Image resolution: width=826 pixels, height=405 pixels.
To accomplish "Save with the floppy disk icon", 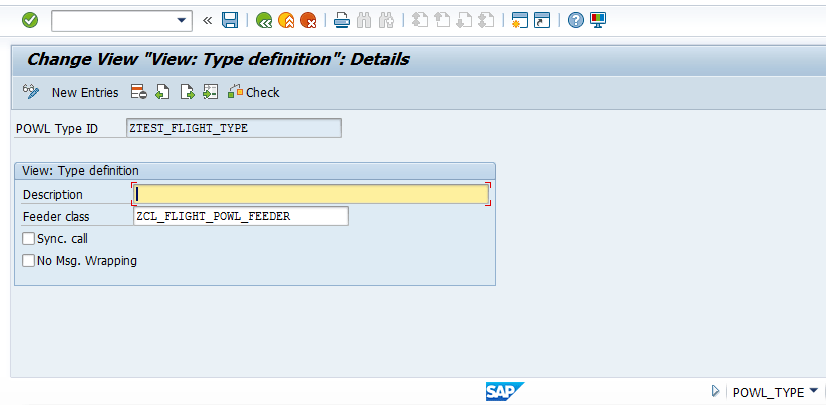I will click(230, 21).
